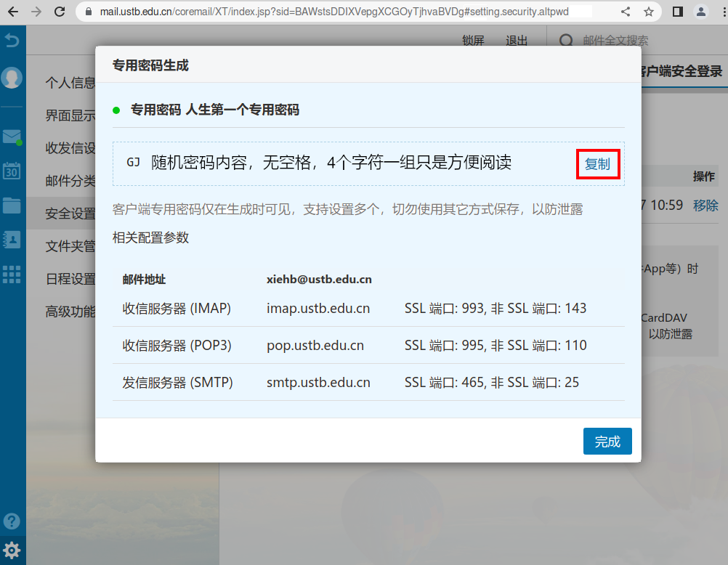
Task: Bookmark this page with star icon
Action: 649,12
